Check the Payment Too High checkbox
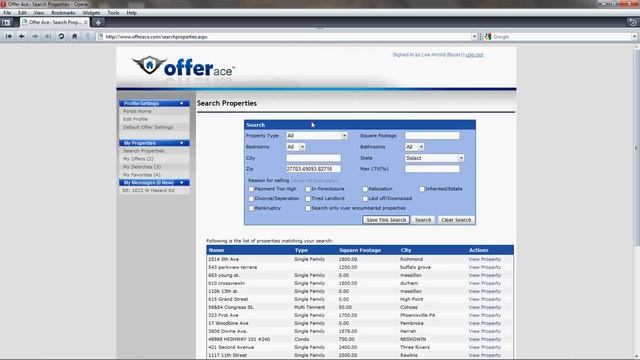Screen dimensions: 640x360 tap(251, 189)
